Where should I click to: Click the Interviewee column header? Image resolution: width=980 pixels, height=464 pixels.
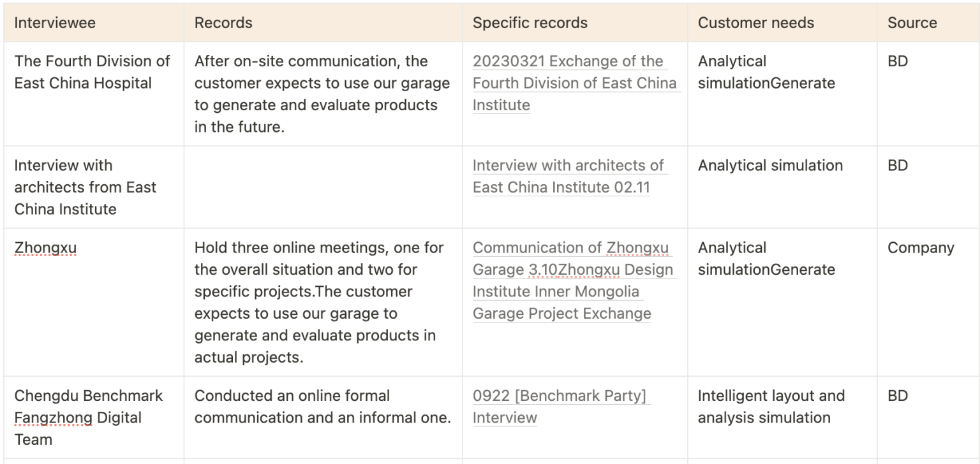55,23
